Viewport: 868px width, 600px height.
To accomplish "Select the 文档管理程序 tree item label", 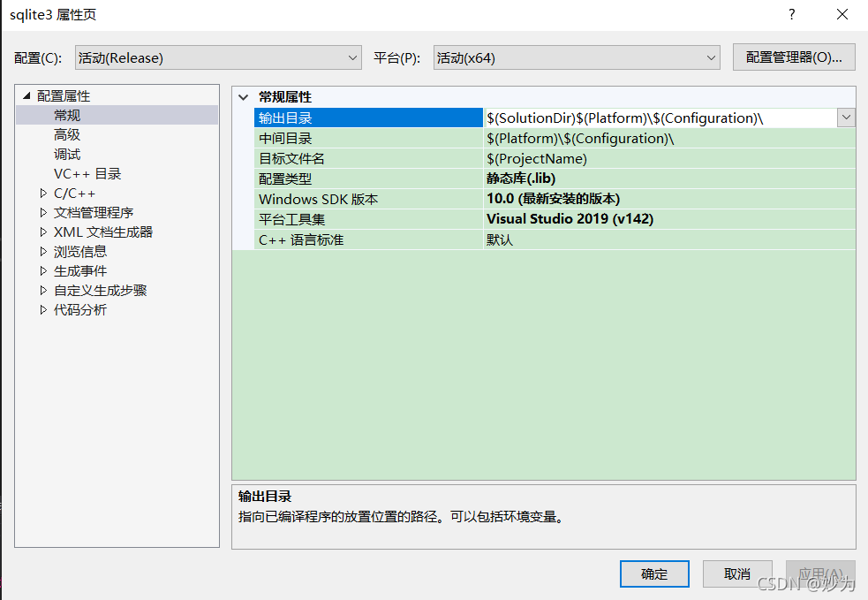I will [94, 213].
